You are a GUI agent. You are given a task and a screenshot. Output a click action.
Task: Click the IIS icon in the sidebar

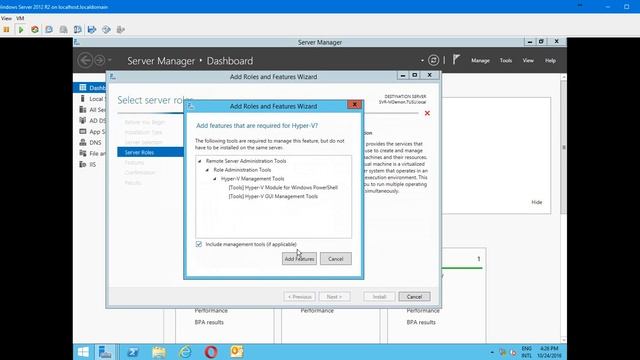coord(83,164)
